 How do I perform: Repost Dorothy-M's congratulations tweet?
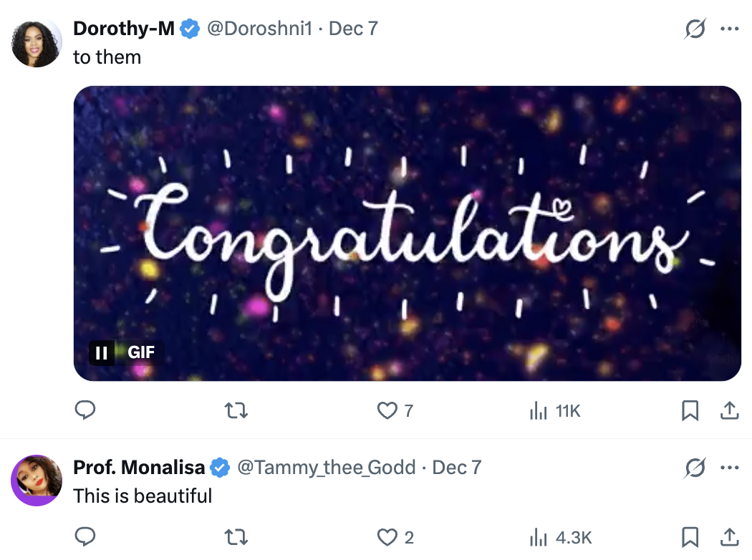pos(236,410)
